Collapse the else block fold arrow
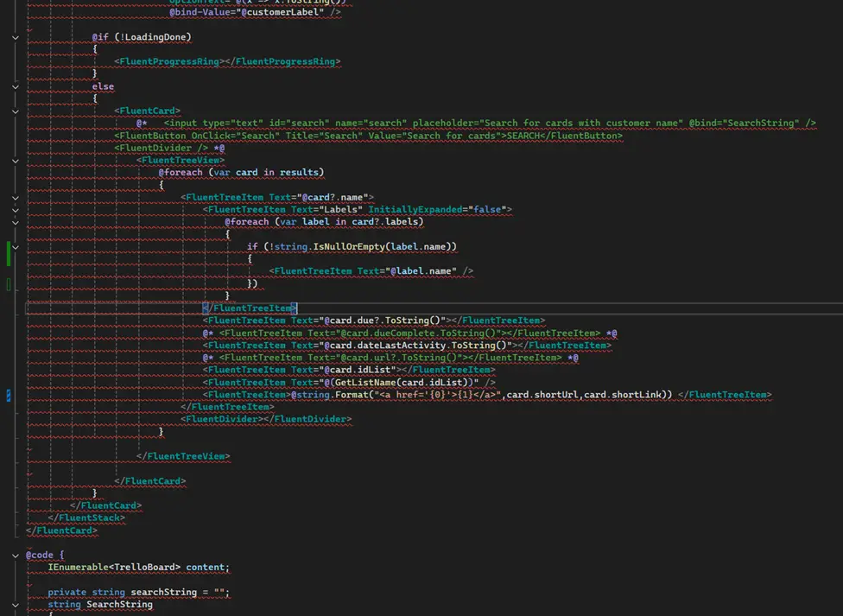This screenshot has height=616, width=843. click(16, 86)
